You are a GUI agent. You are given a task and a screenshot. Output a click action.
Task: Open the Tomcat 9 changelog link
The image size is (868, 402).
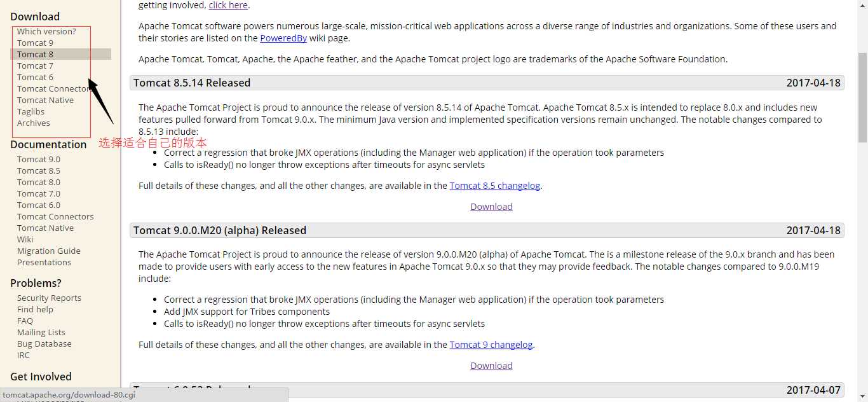pos(491,345)
